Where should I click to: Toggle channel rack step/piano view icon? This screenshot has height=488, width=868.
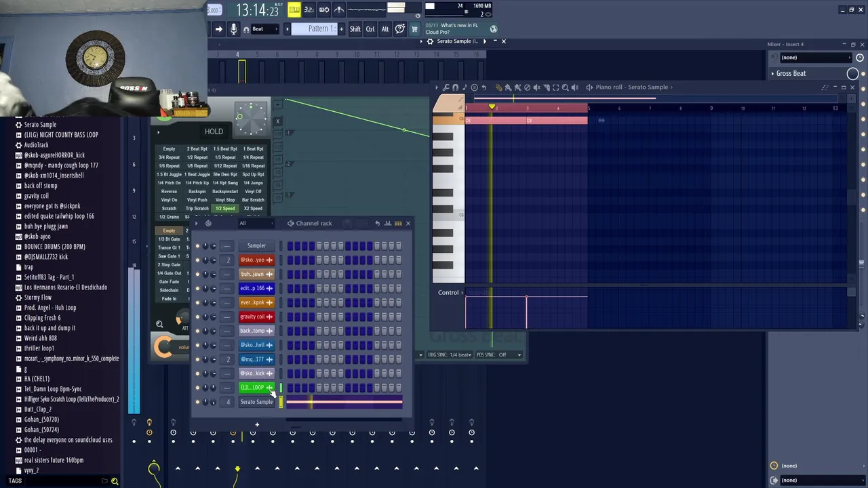click(398, 223)
